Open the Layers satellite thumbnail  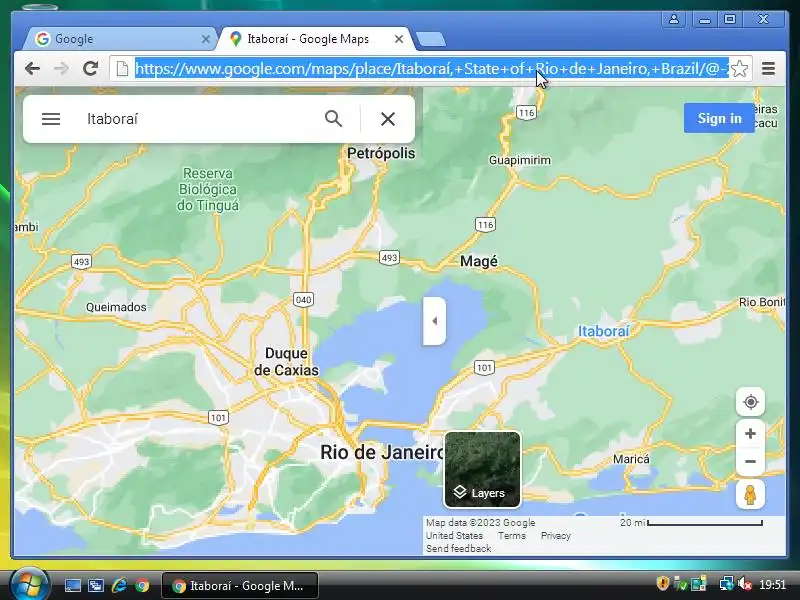[483, 469]
